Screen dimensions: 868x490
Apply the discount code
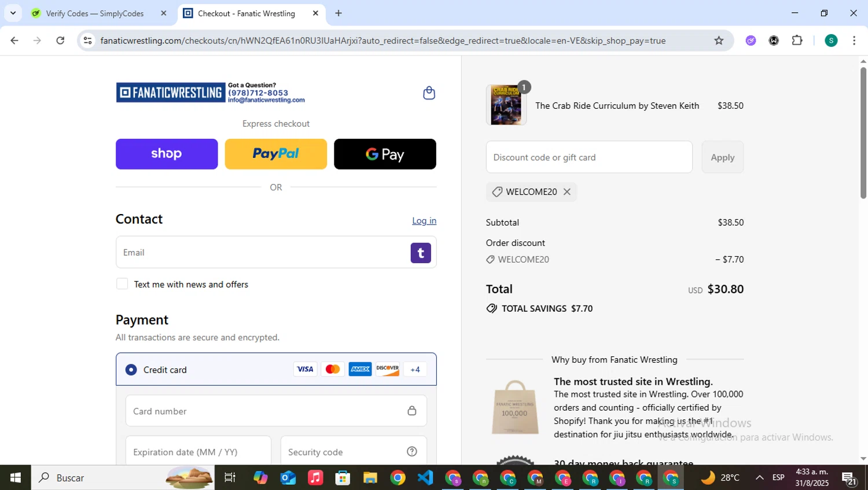pyautogui.click(x=723, y=157)
